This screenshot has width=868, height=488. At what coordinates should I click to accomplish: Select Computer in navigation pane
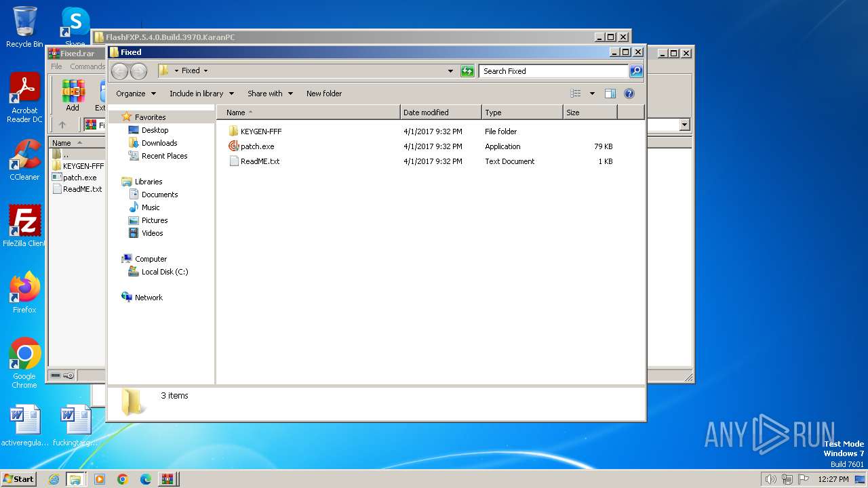click(x=151, y=259)
